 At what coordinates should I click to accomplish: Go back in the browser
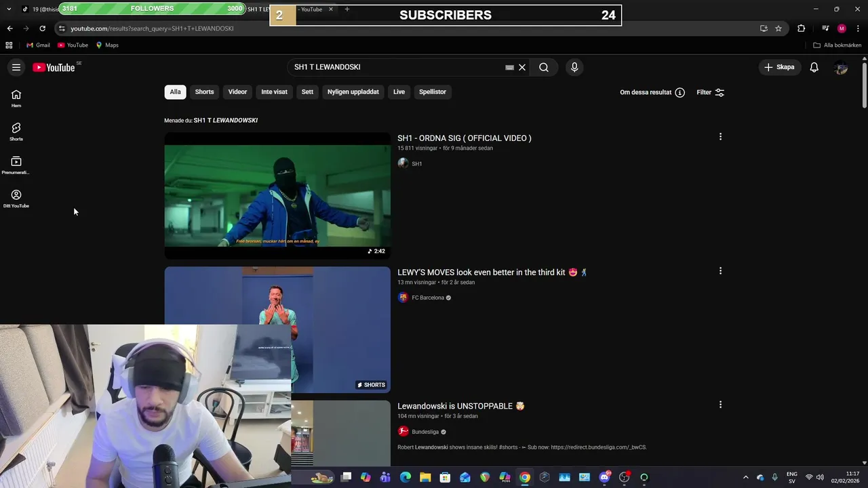tap(9, 28)
